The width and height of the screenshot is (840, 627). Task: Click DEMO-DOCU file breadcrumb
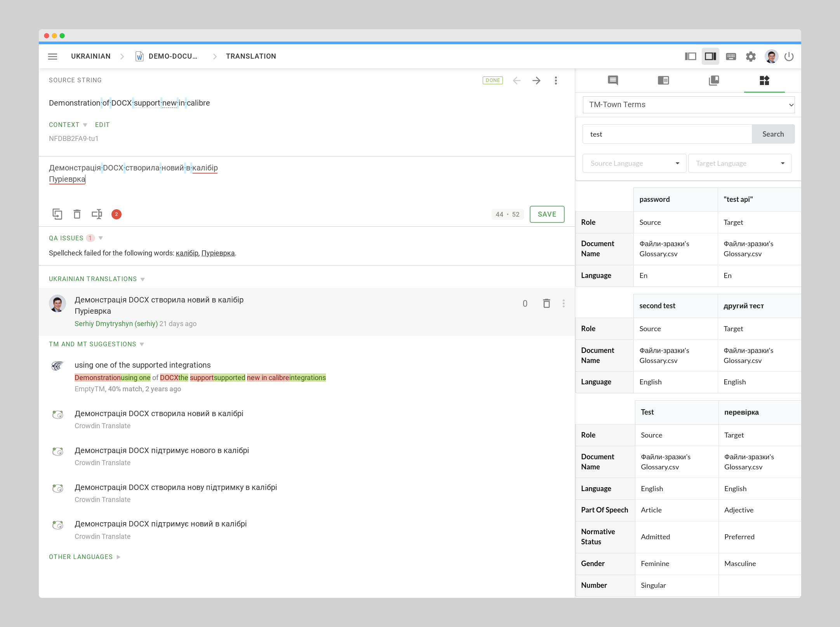(173, 56)
